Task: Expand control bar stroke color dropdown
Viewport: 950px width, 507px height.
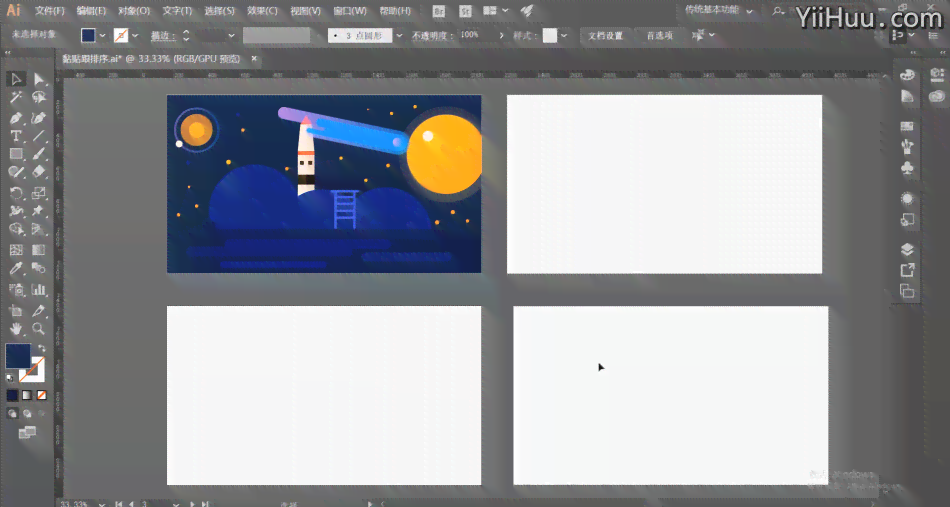Action: (135, 36)
